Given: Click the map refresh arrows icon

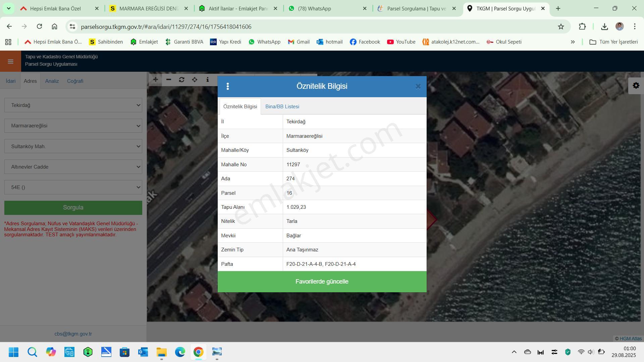Looking at the screenshot, I should 181,80.
